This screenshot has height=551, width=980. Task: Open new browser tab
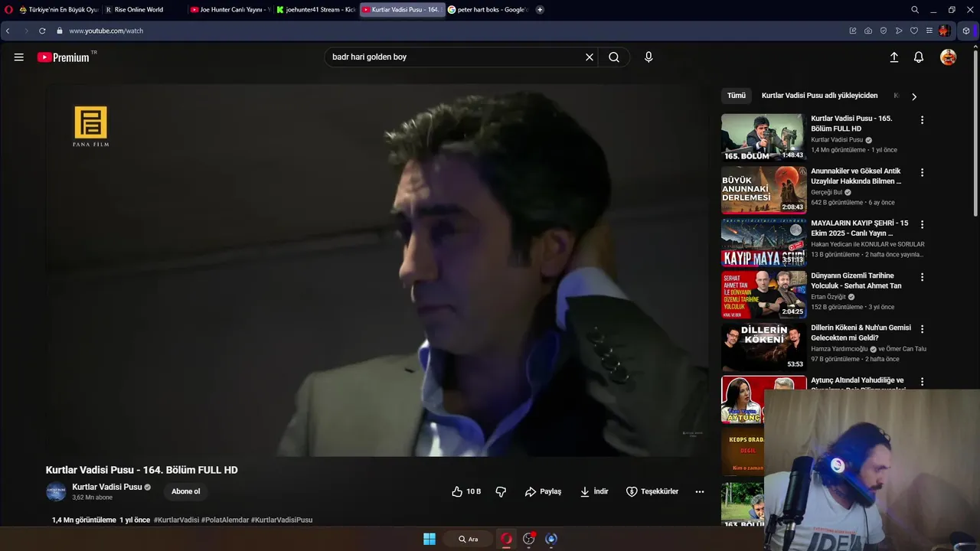(540, 10)
